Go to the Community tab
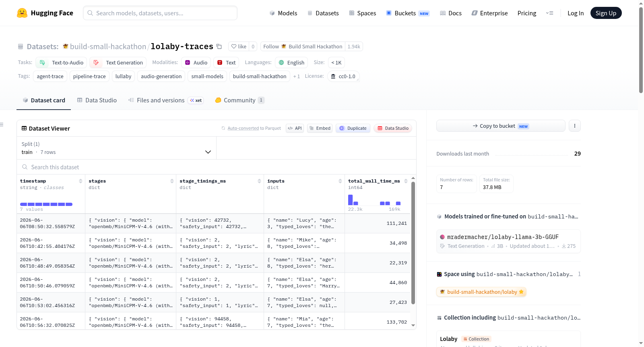 [240, 100]
